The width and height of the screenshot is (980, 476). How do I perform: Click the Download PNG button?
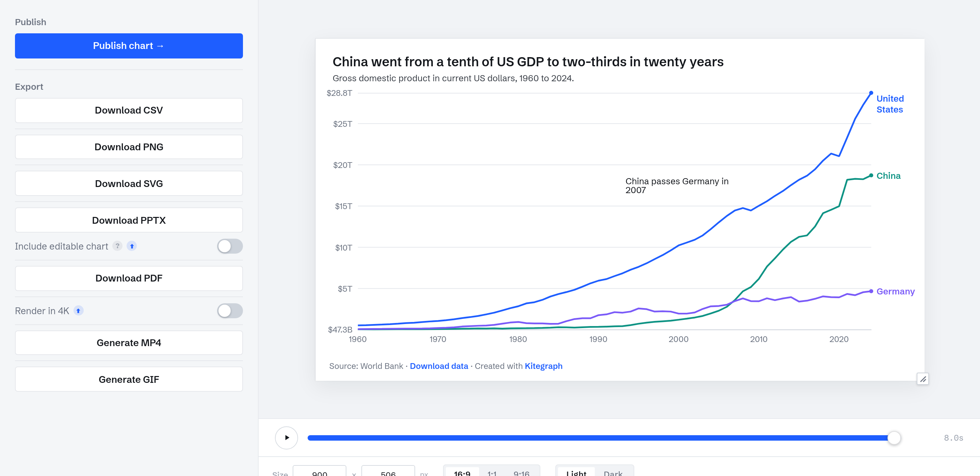129,147
